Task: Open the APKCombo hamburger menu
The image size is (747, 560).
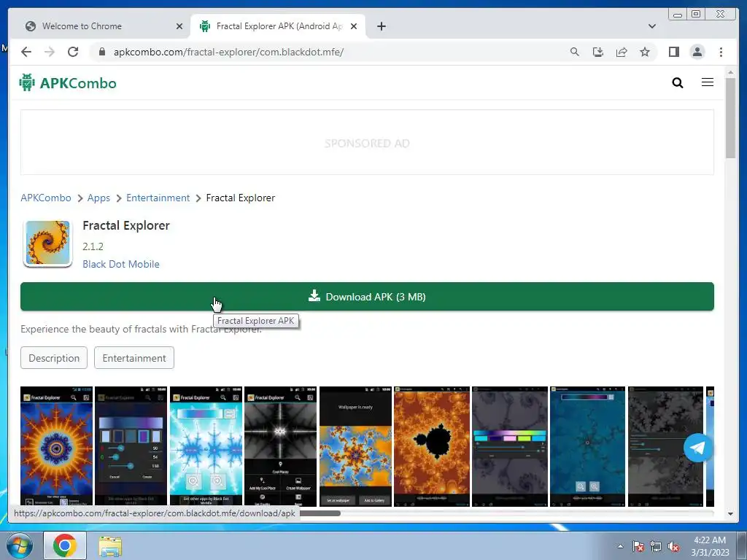Action: [708, 82]
